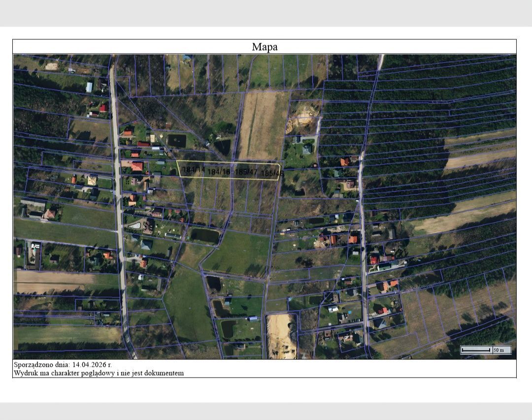The width and height of the screenshot is (532, 420).
Task: Select parcel label 185/47 on the map
Action: coord(246,172)
